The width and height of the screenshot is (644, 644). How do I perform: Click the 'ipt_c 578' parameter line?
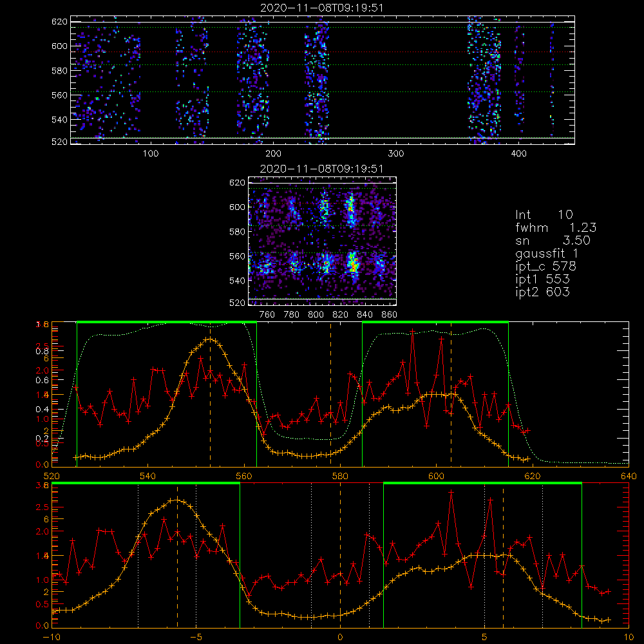pyautogui.click(x=546, y=267)
